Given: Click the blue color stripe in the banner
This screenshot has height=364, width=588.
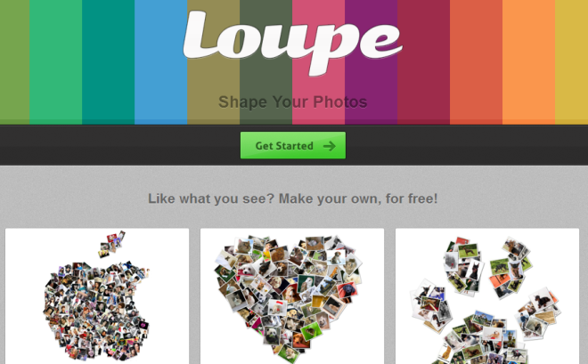Looking at the screenshot, I should (161, 61).
